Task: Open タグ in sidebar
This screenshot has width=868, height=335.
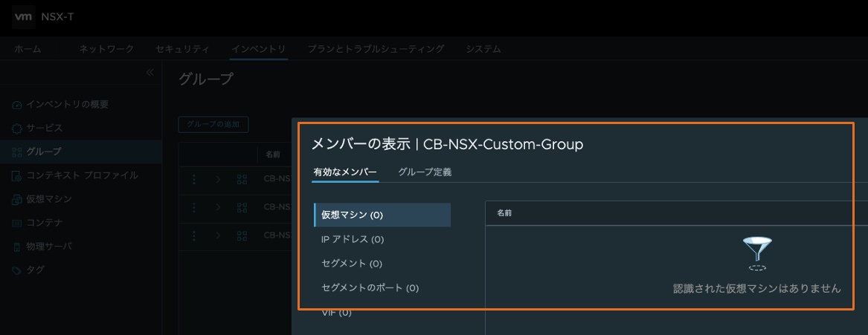Action: [36, 270]
